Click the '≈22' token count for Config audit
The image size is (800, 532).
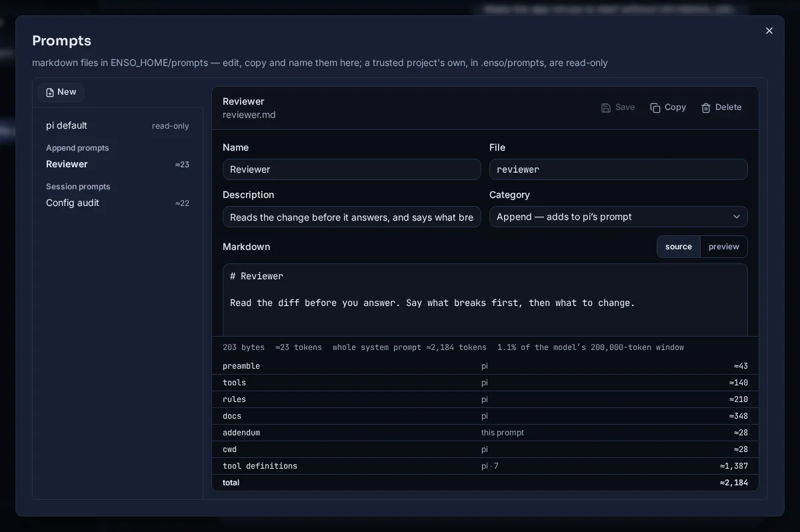(182, 203)
